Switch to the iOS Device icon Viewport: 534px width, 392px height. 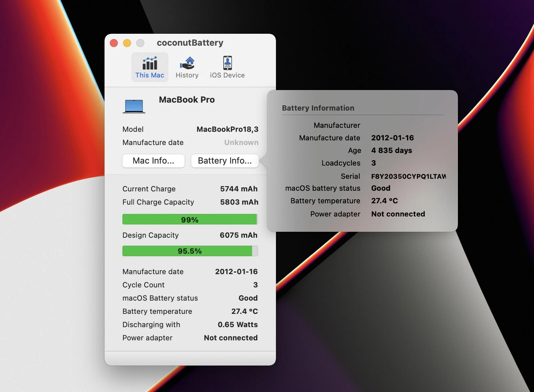click(227, 63)
